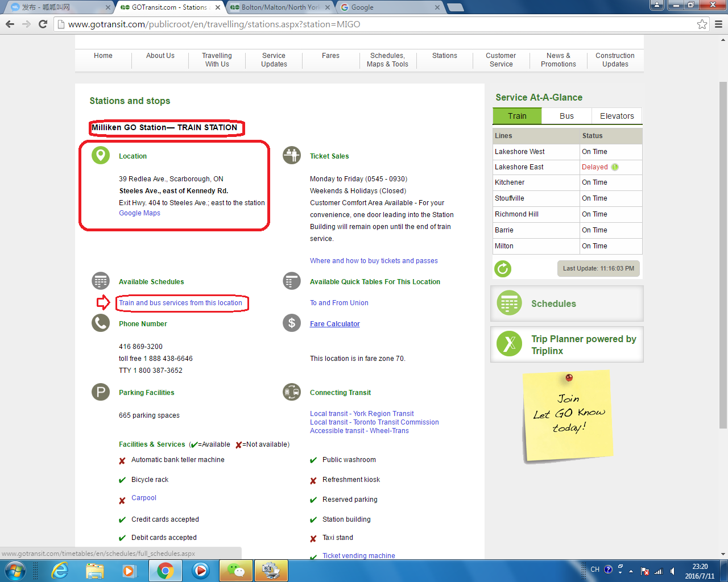Click the Schedules panel button
This screenshot has width=728, height=582.
coord(567,304)
